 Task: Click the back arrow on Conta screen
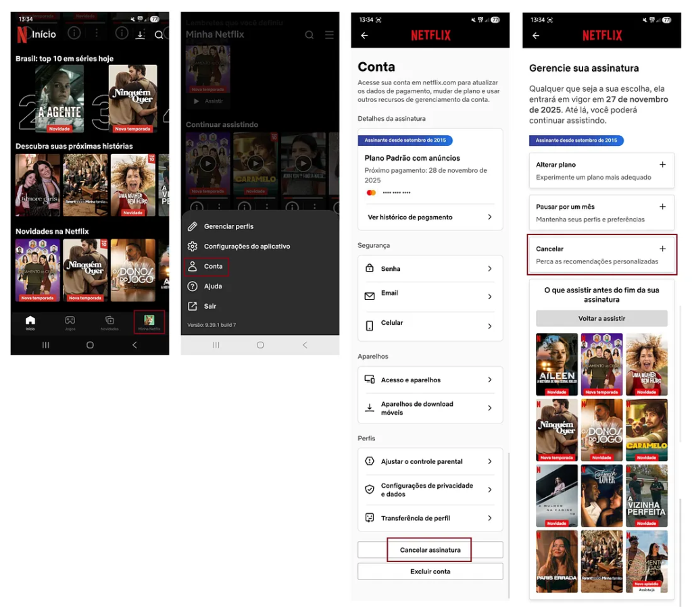[364, 36]
